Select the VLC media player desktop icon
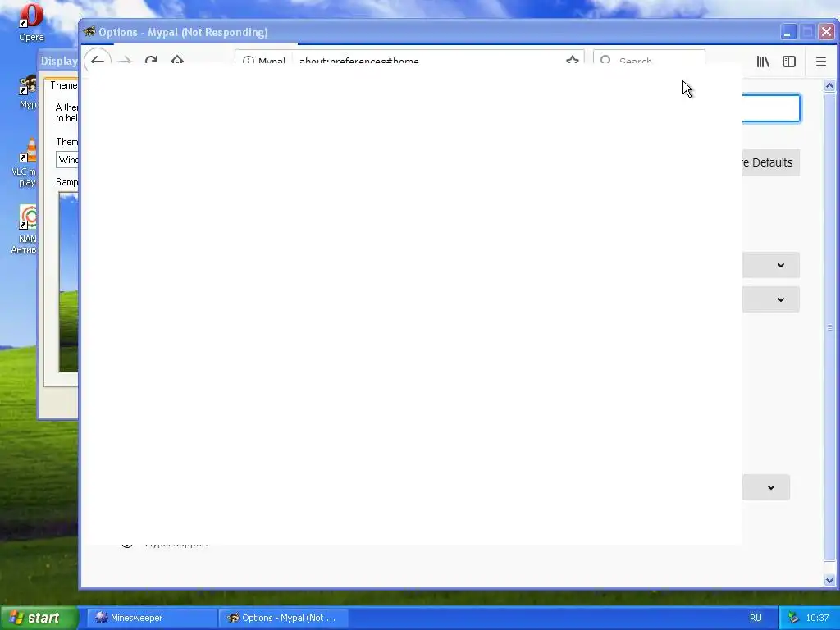This screenshot has width=840, height=630. click(x=25, y=162)
